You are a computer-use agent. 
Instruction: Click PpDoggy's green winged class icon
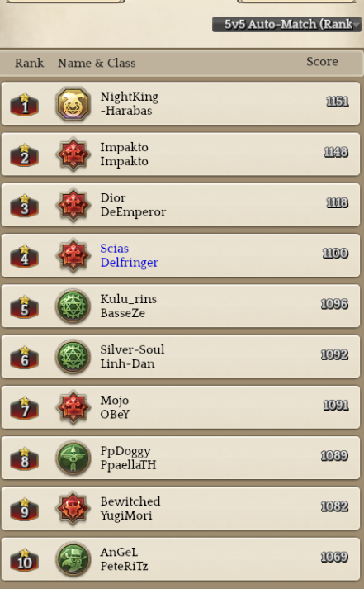pos(73,458)
